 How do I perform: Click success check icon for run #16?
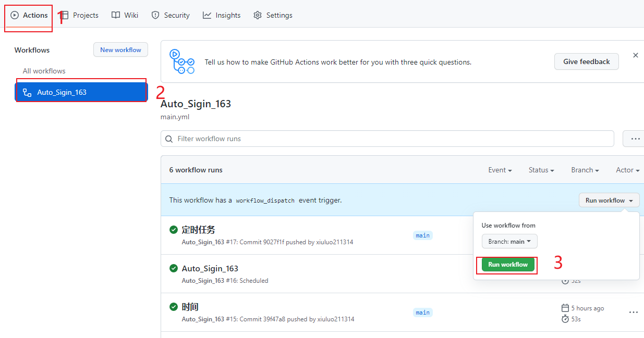pos(174,268)
